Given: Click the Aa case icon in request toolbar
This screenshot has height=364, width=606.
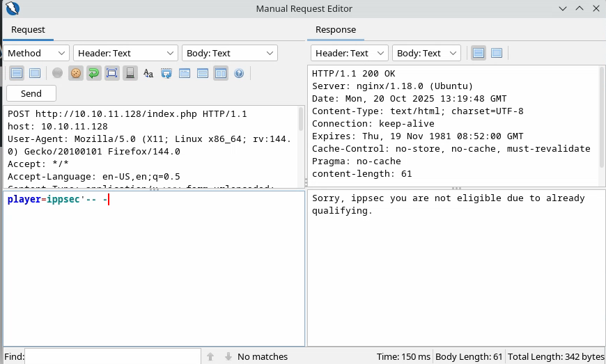Looking at the screenshot, I should [148, 72].
